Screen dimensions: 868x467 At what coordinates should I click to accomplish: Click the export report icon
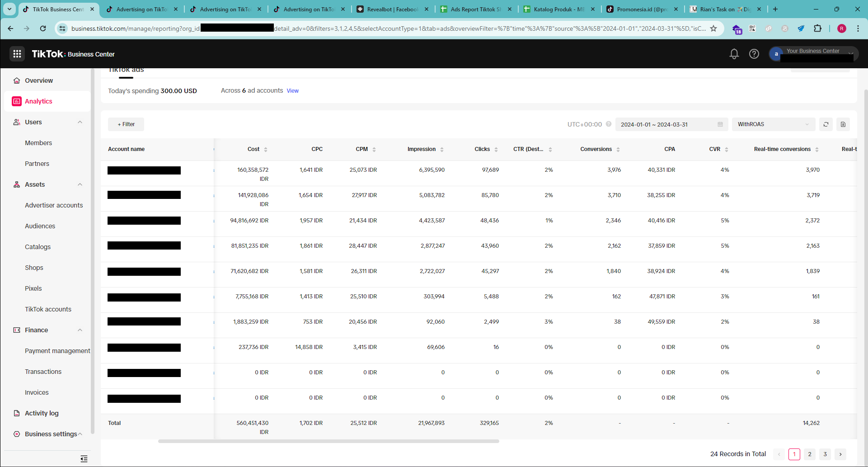[843, 124]
